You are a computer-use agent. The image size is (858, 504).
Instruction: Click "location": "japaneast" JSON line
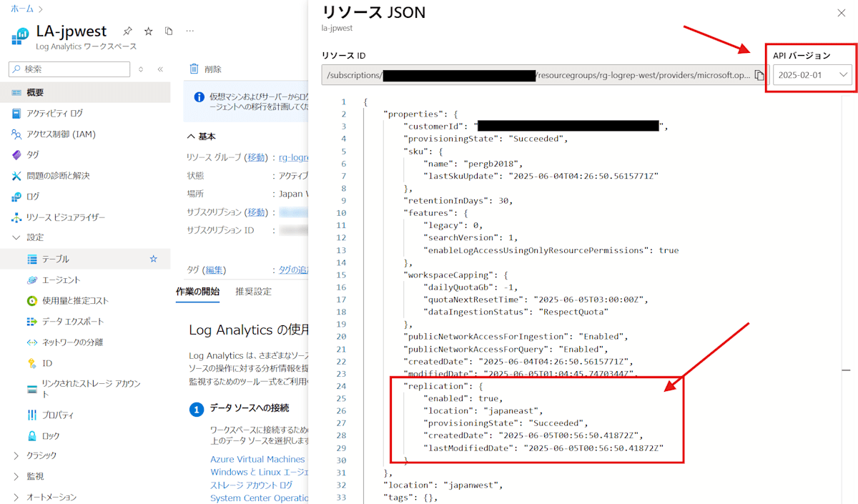tap(483, 410)
